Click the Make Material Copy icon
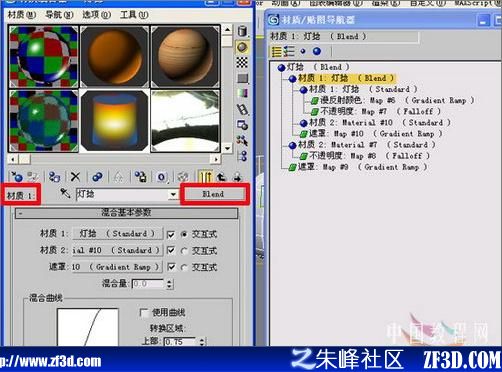 tap(97, 177)
